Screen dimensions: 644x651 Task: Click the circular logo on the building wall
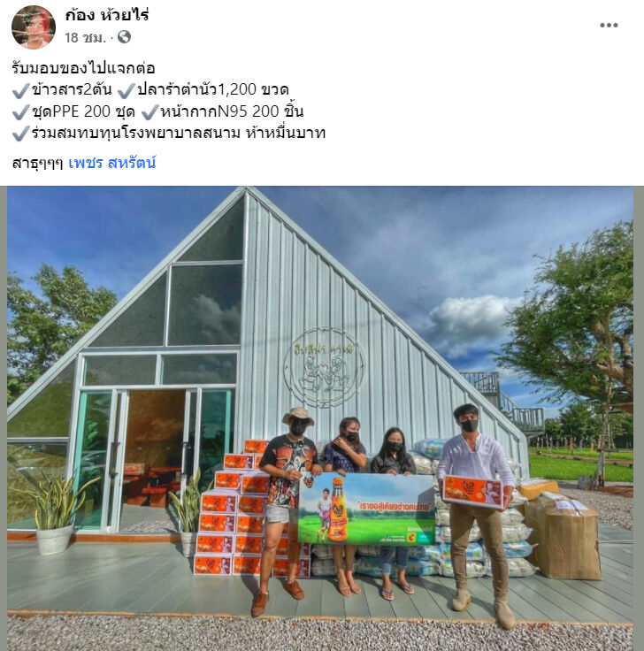[x=324, y=367]
